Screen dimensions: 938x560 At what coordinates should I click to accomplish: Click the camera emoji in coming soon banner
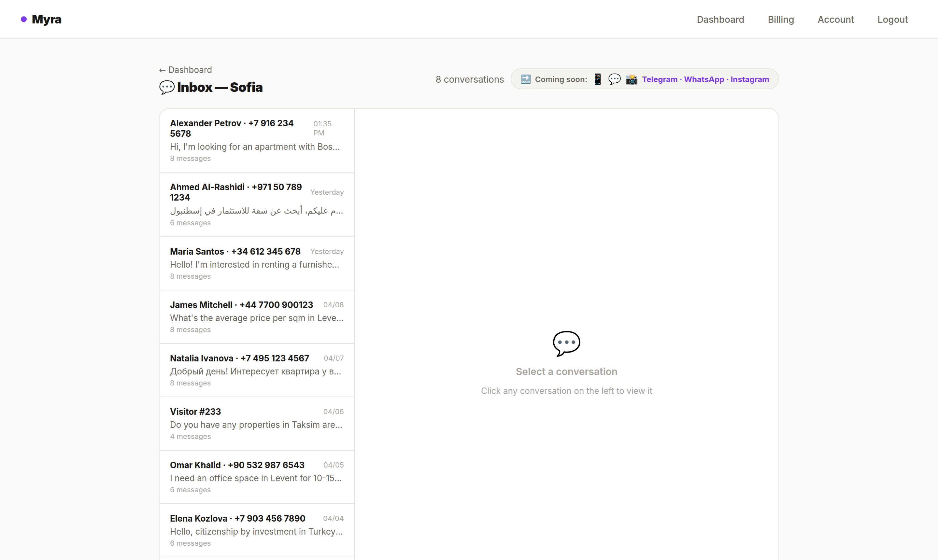631,79
